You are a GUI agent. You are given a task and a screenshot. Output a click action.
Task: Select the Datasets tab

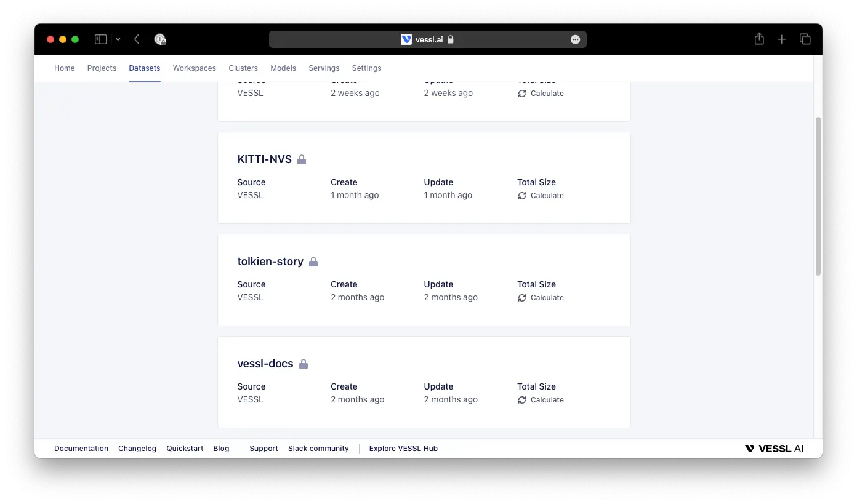click(145, 68)
